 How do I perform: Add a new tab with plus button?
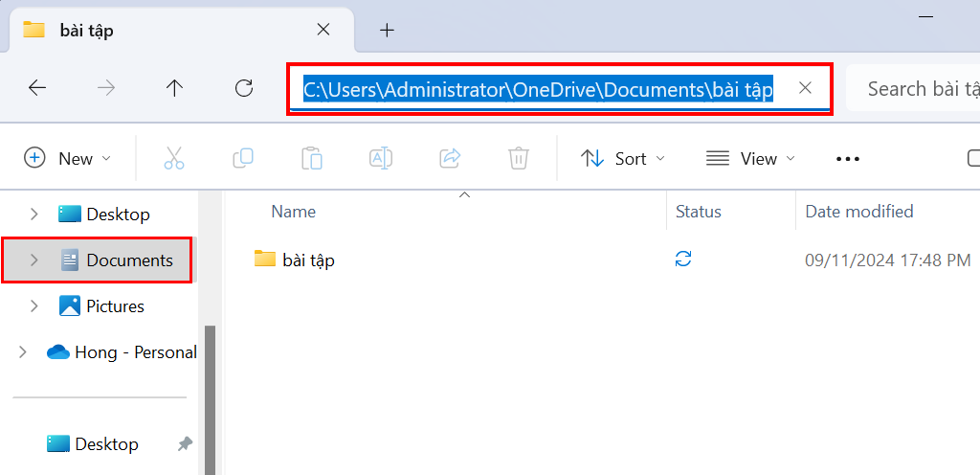pyautogui.click(x=387, y=30)
